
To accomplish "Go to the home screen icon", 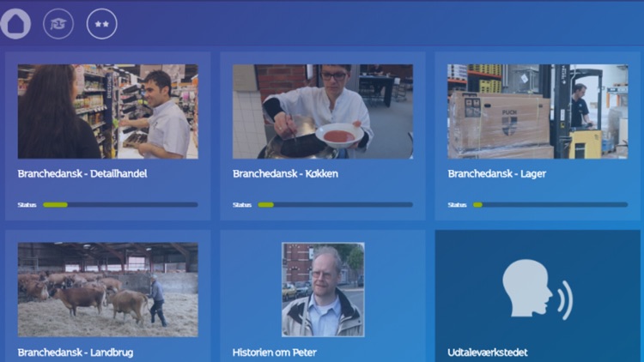I will 15,24.
